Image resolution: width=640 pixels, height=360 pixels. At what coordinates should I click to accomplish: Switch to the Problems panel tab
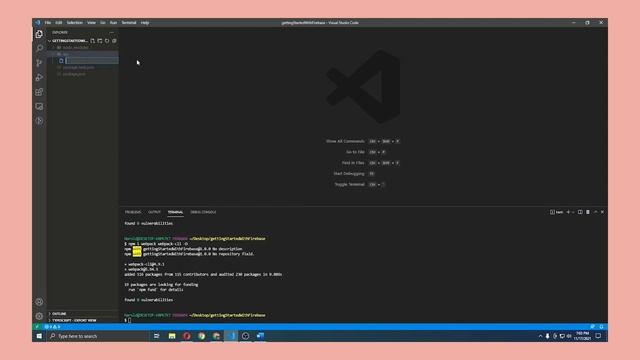[133, 212]
